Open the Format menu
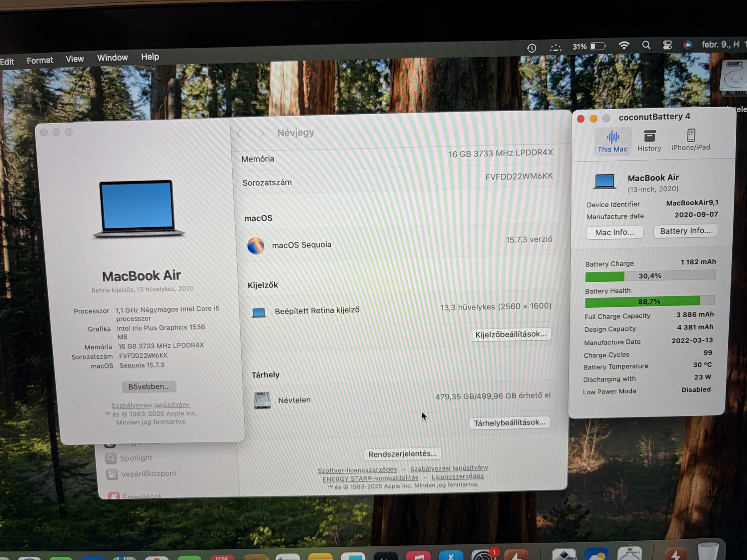The height and width of the screenshot is (560, 747). [40, 60]
